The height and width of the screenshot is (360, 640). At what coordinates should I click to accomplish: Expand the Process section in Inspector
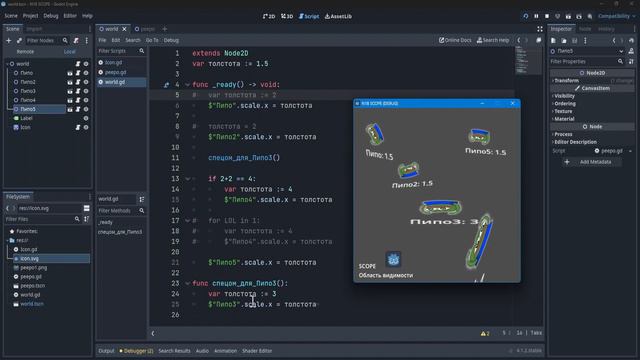(563, 134)
